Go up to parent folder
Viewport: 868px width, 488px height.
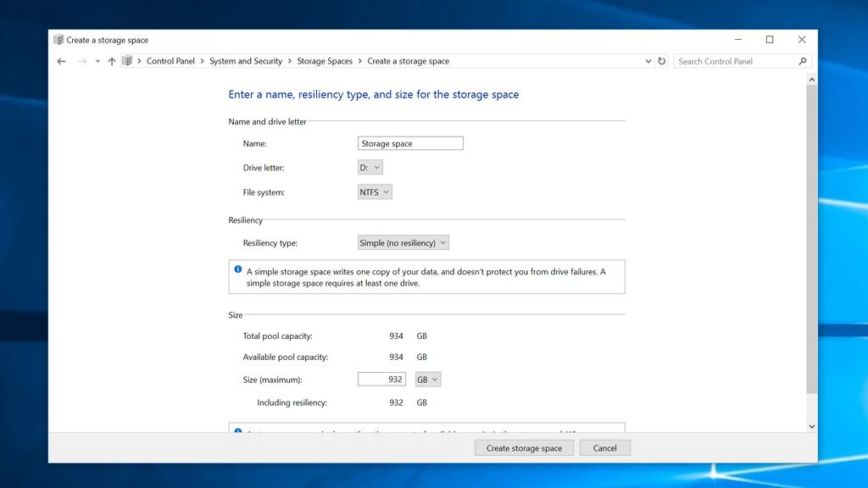pos(112,61)
